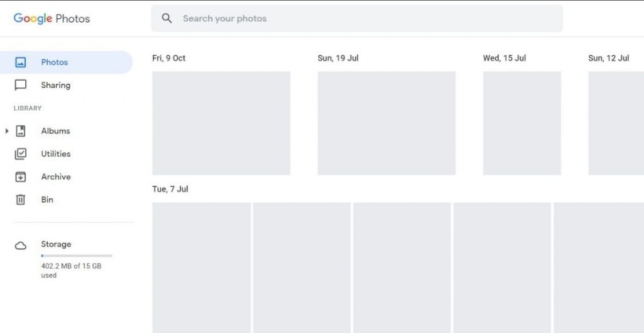The width and height of the screenshot is (644, 333).
Task: Click the Archive box icon
Action: 21,177
